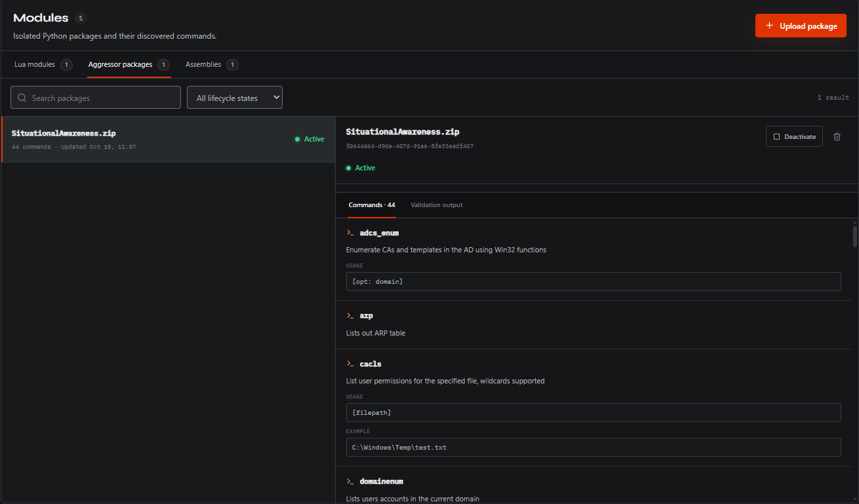Screen dimensions: 859x504
Task: Click 'Lists out ARP table' description
Action: pyautogui.click(x=376, y=333)
